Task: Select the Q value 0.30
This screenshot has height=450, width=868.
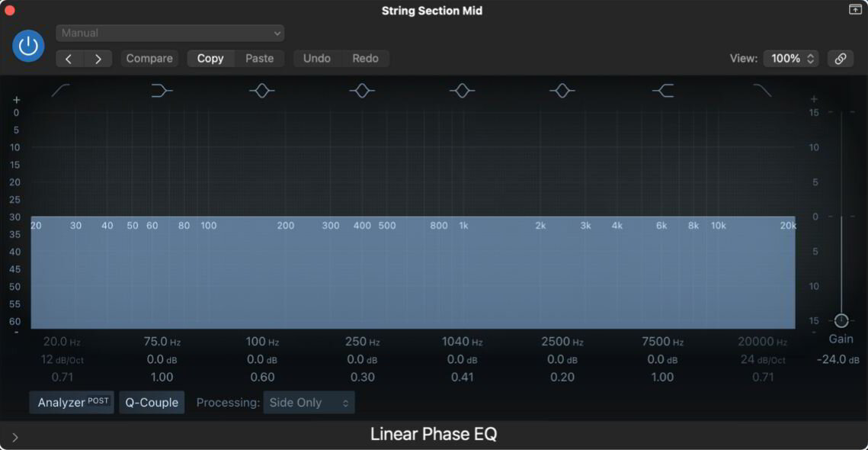Action: pyautogui.click(x=362, y=378)
